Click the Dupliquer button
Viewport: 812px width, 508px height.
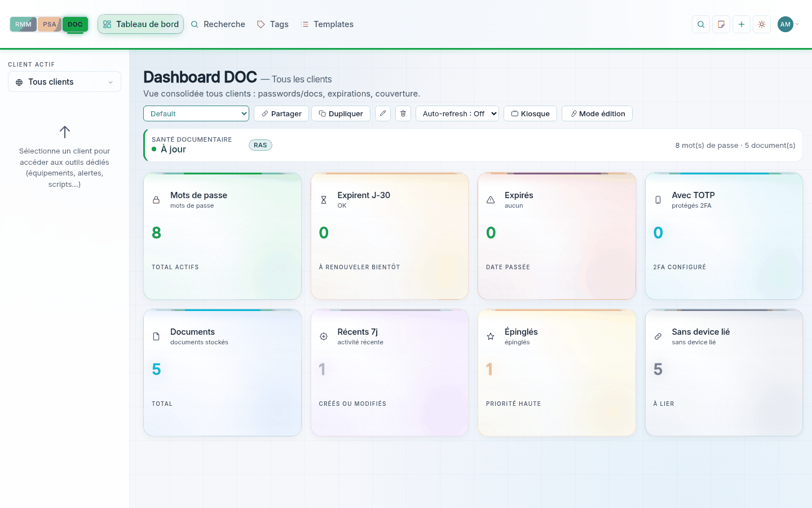341,113
